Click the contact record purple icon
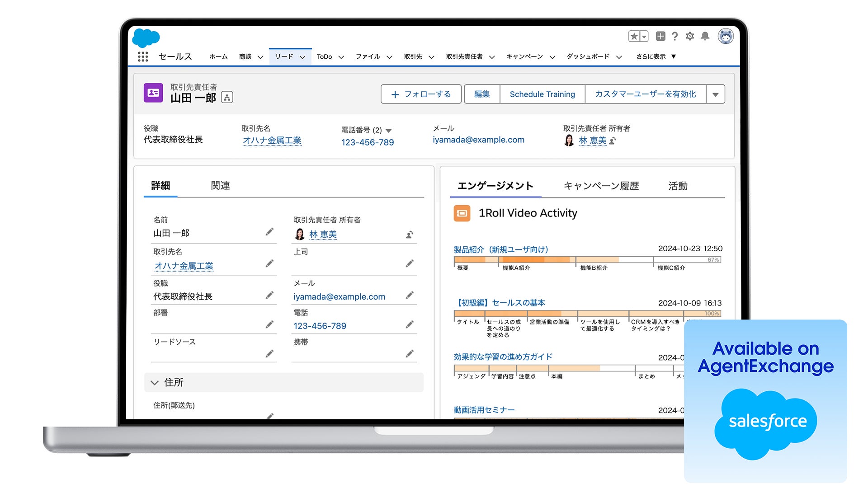Image resolution: width=868 pixels, height=488 pixels. [153, 93]
